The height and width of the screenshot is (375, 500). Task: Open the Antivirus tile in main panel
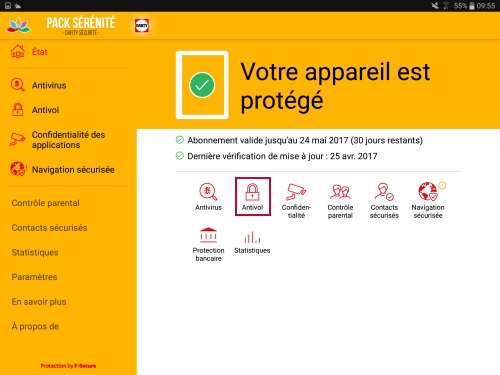[x=208, y=197]
